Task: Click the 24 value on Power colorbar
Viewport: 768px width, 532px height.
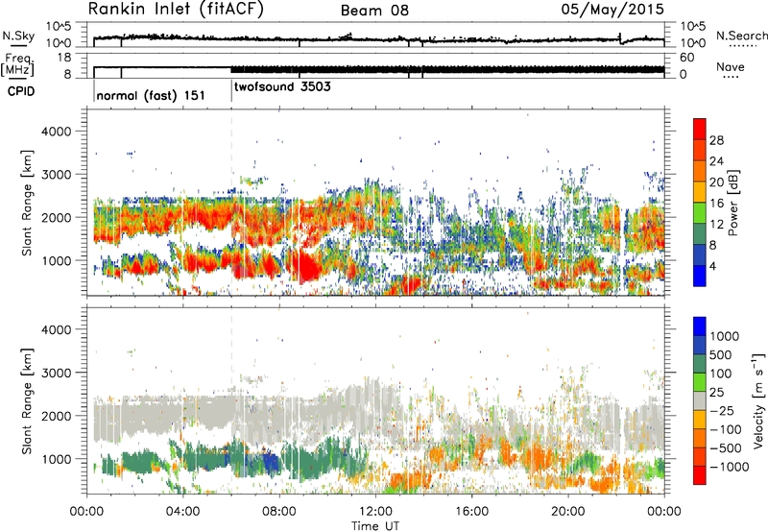Action: point(716,161)
